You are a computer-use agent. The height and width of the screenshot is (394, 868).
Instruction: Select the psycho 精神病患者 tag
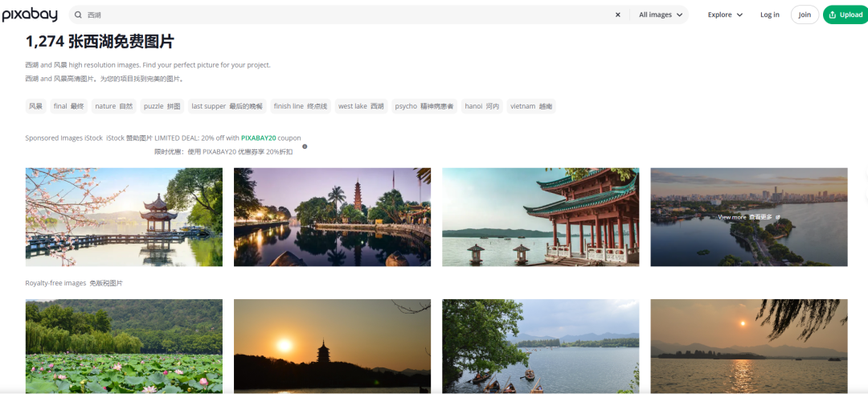tap(424, 106)
